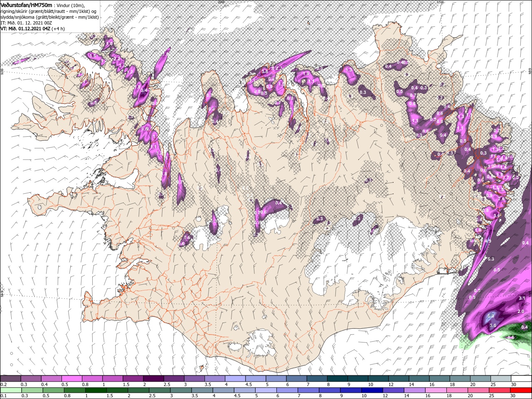This screenshot has width=532, height=399.
Task: Pick pale grey top-row swatch at 25
Action: (x=501, y=379)
